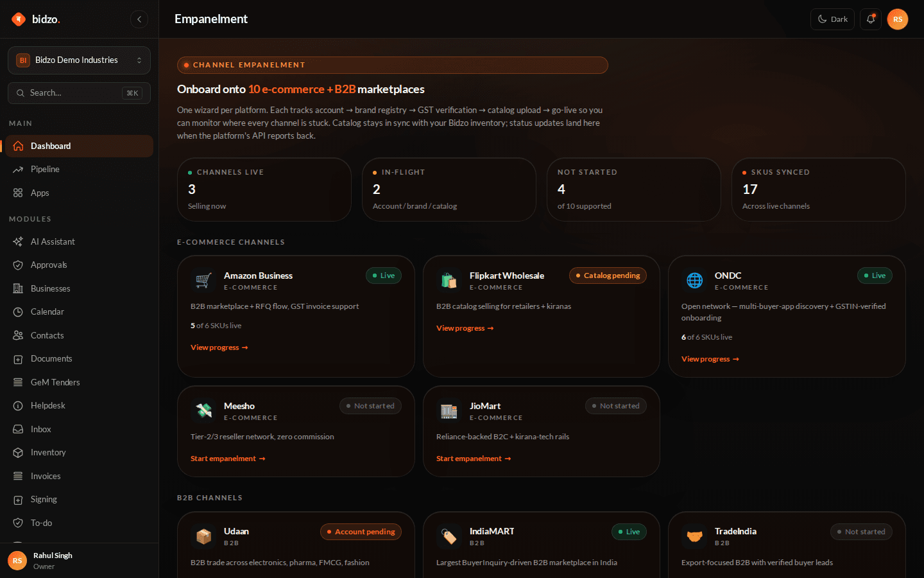Click the Flipkart Wholesale bag icon

(449, 281)
